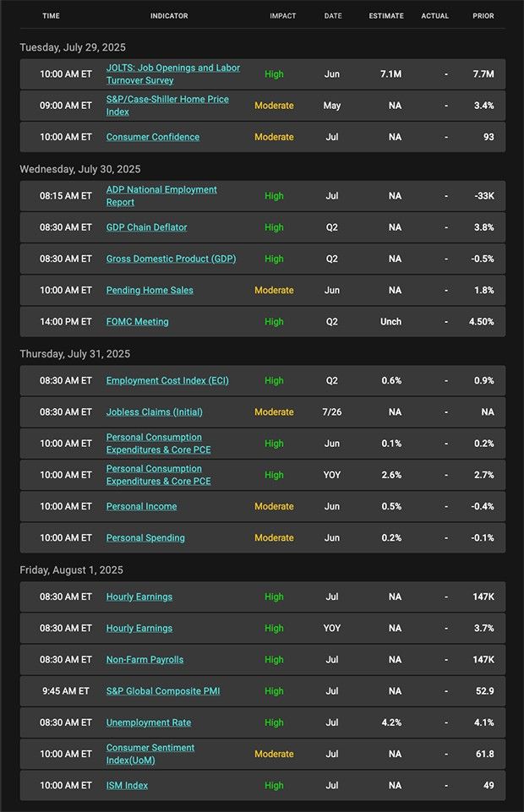Click the ESTIMATE column header
This screenshot has height=812, width=524.
click(x=386, y=16)
